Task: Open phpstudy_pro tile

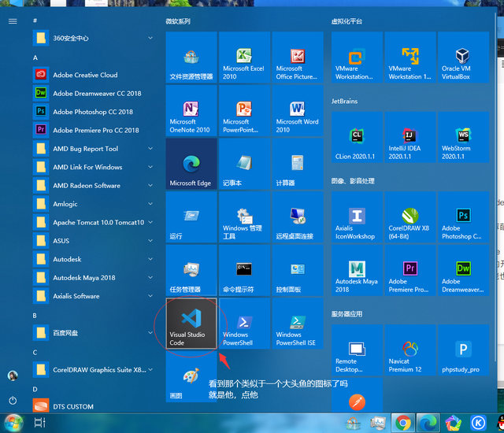Action: click(x=464, y=350)
